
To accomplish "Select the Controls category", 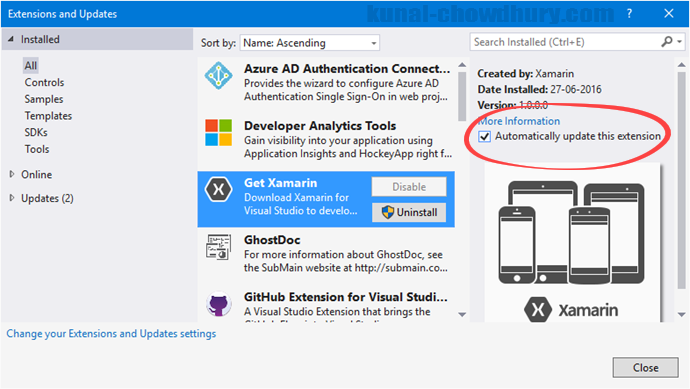I will [x=44, y=82].
